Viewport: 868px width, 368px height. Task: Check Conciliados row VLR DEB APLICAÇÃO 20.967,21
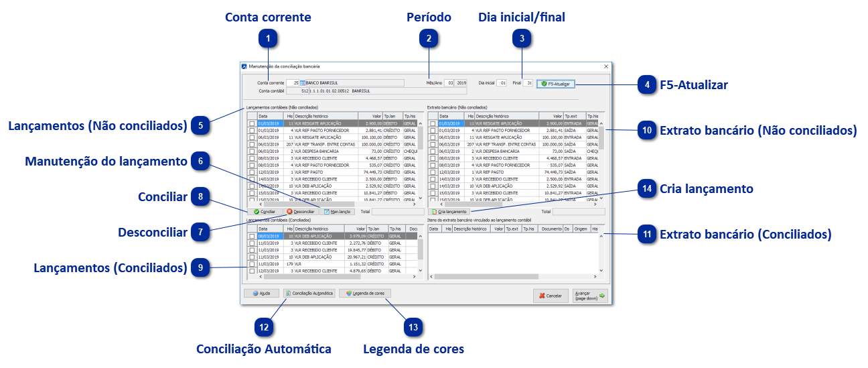252,257
